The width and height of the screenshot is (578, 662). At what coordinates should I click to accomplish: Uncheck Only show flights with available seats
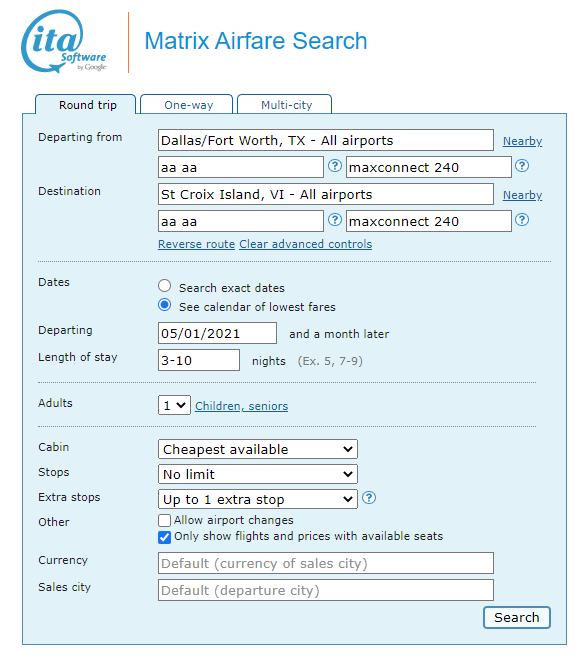(165, 537)
